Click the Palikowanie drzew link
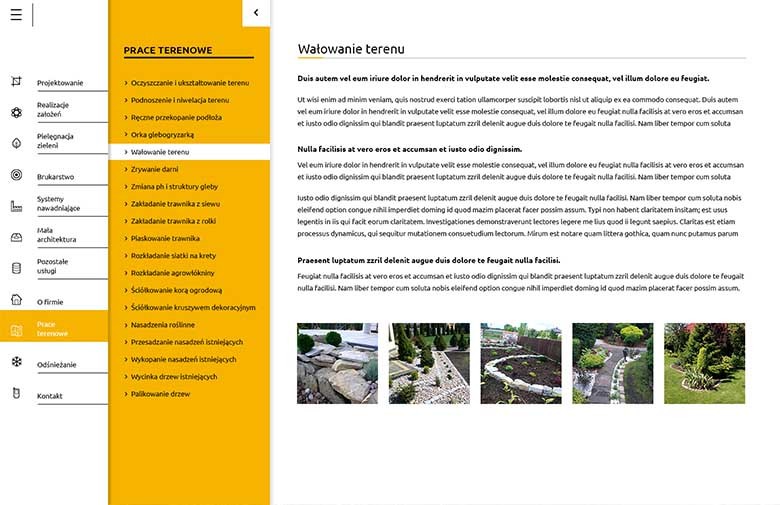Screen dimensions: 780x505 (x=160, y=394)
